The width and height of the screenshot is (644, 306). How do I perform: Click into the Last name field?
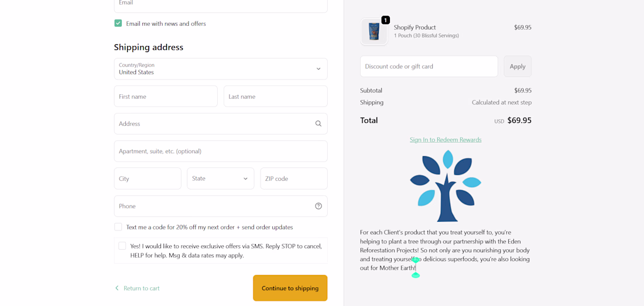point(275,97)
